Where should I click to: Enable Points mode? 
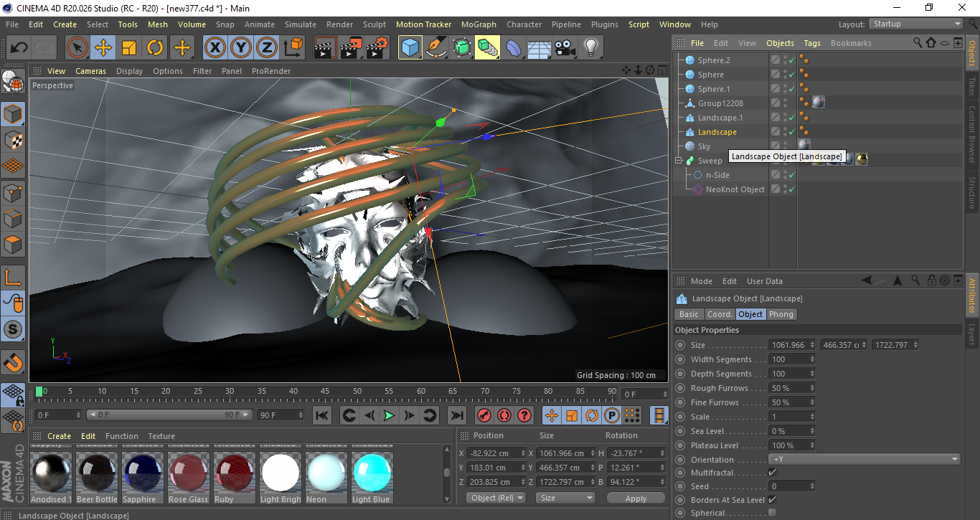pos(13,193)
